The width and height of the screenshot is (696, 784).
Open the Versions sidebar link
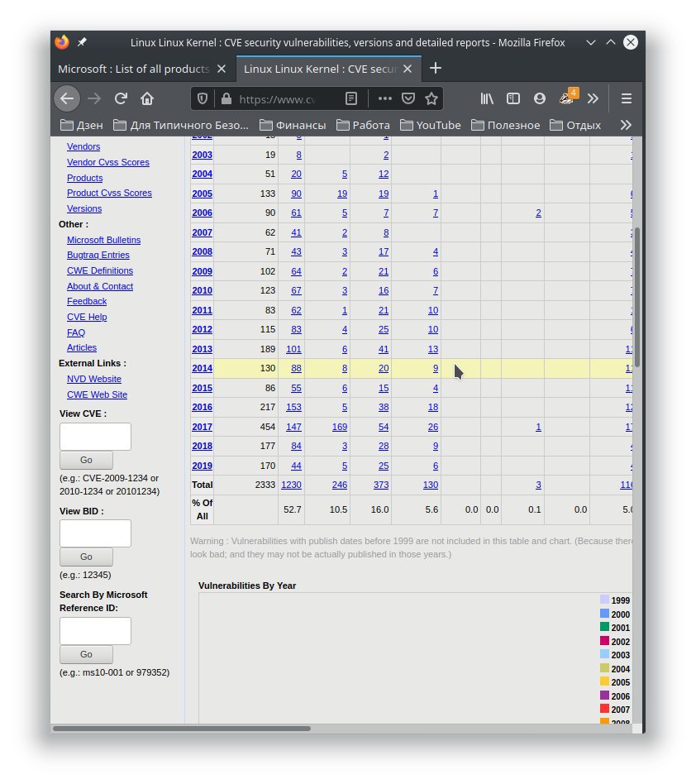[x=84, y=208]
